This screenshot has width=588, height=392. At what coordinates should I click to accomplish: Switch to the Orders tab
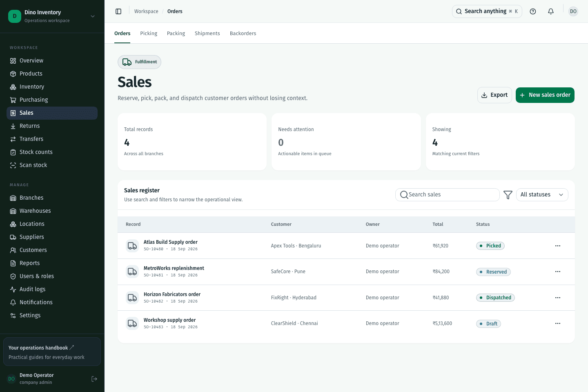(x=122, y=33)
